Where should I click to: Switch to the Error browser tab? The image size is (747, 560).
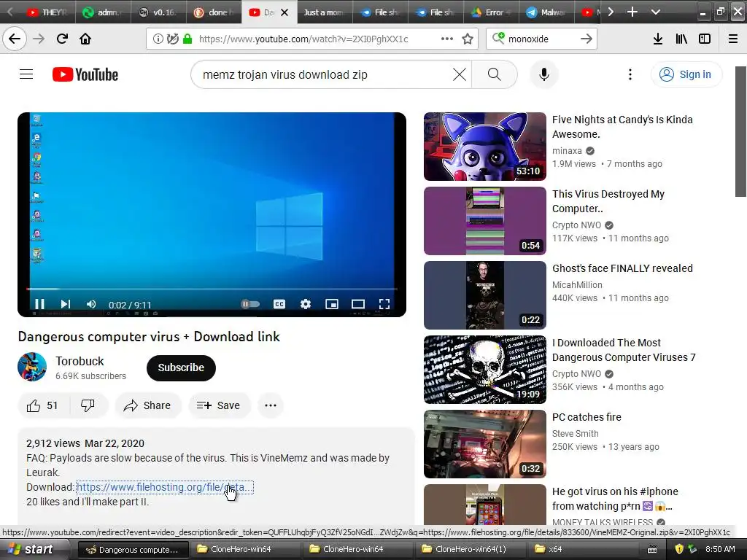[491, 12]
